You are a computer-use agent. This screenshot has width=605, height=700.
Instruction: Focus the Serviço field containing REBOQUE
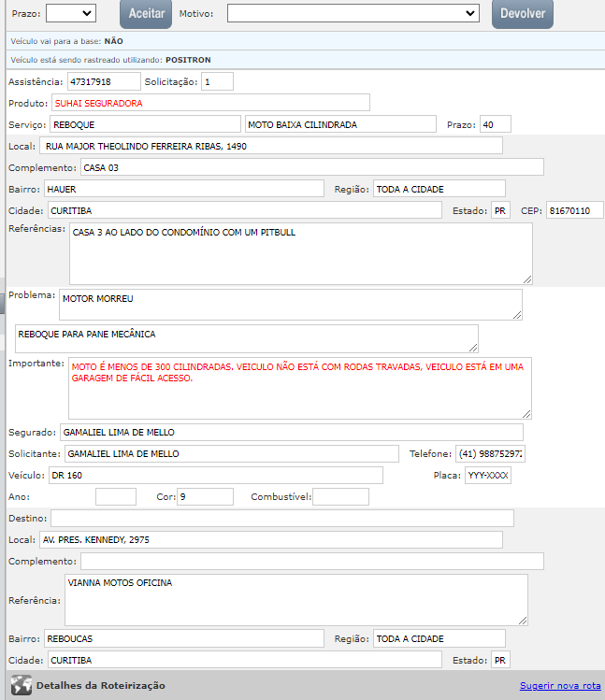pos(146,124)
